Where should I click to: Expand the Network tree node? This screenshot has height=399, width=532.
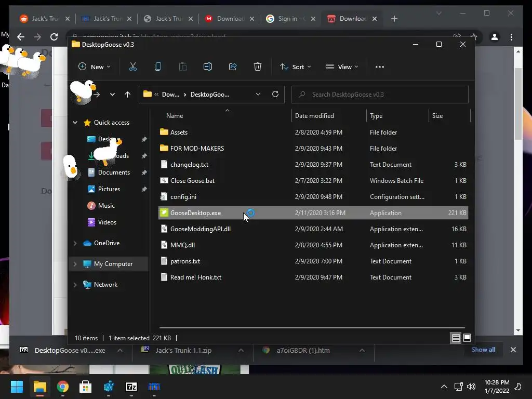click(75, 285)
